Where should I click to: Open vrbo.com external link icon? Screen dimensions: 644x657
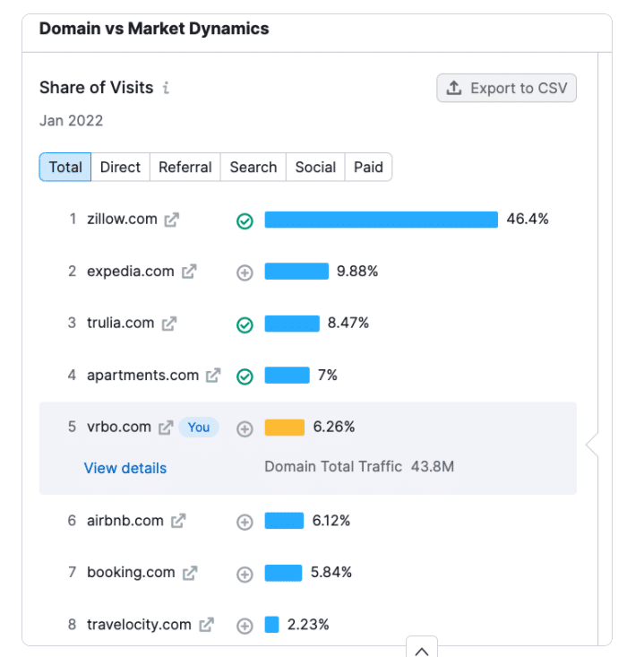point(166,428)
